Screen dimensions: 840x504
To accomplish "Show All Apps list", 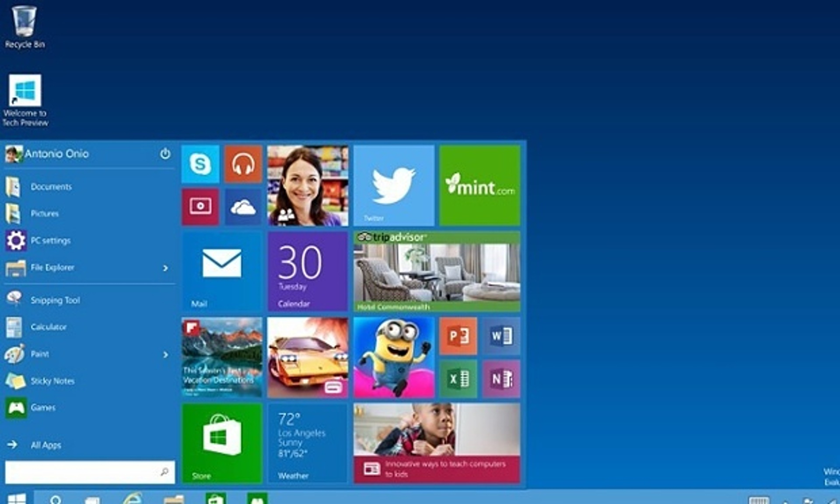I will (45, 445).
